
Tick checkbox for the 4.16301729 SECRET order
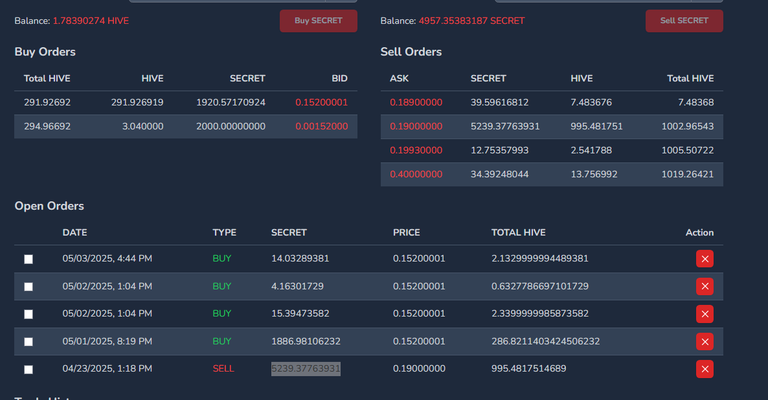click(x=28, y=286)
